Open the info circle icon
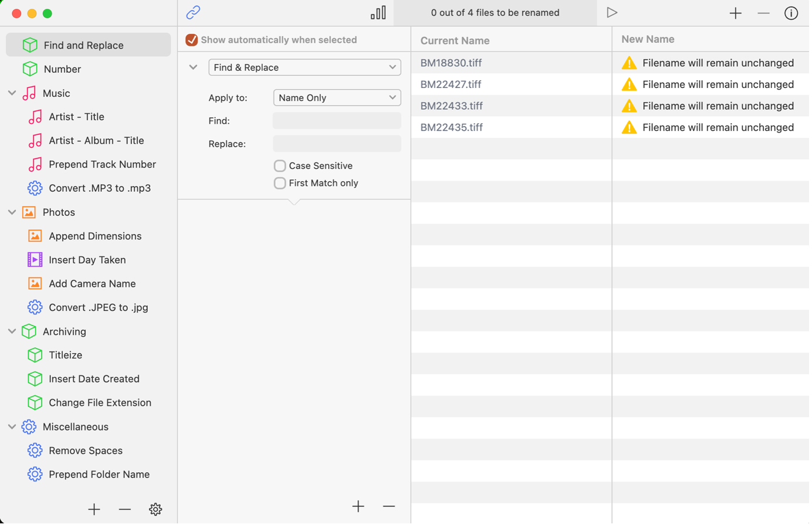Viewport: 812px width, 525px height. click(x=791, y=13)
